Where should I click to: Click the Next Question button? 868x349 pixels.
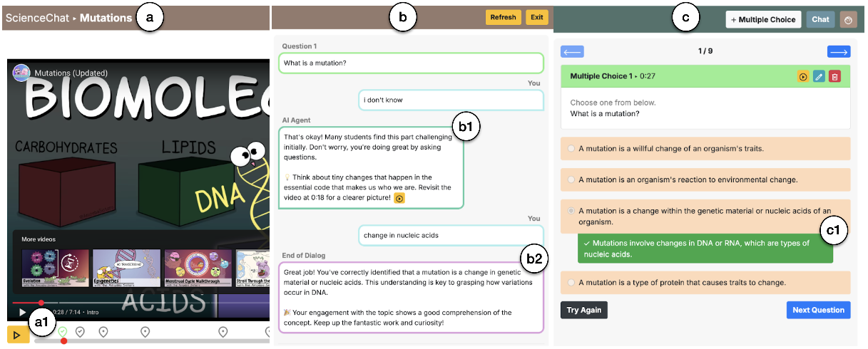click(818, 310)
